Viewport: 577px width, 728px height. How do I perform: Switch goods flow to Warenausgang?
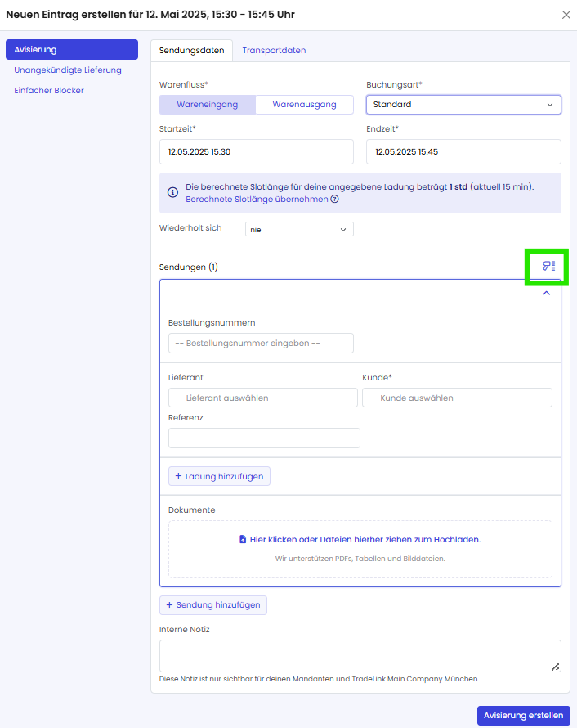pyautogui.click(x=304, y=105)
